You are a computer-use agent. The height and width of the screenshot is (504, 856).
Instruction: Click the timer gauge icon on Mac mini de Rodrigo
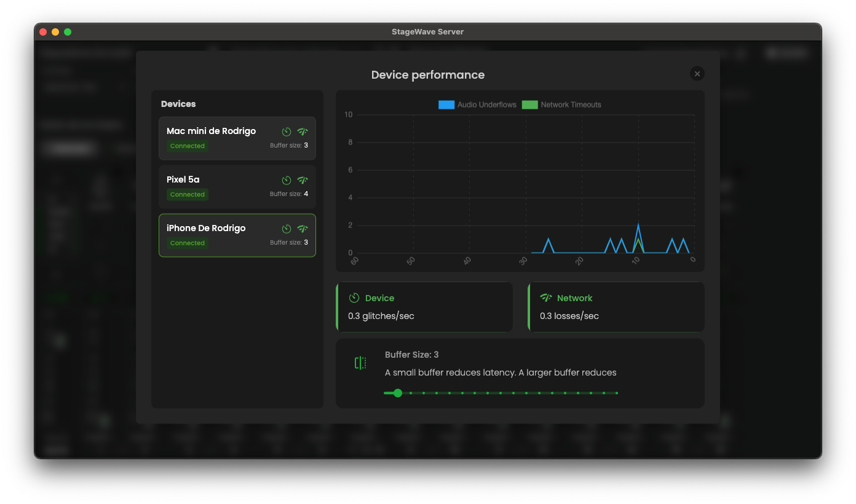[x=286, y=131]
